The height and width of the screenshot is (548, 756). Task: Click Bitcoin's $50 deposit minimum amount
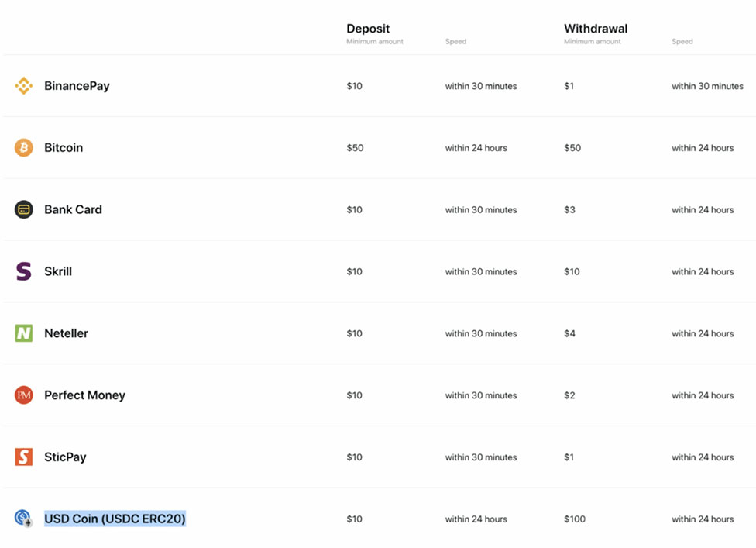355,148
